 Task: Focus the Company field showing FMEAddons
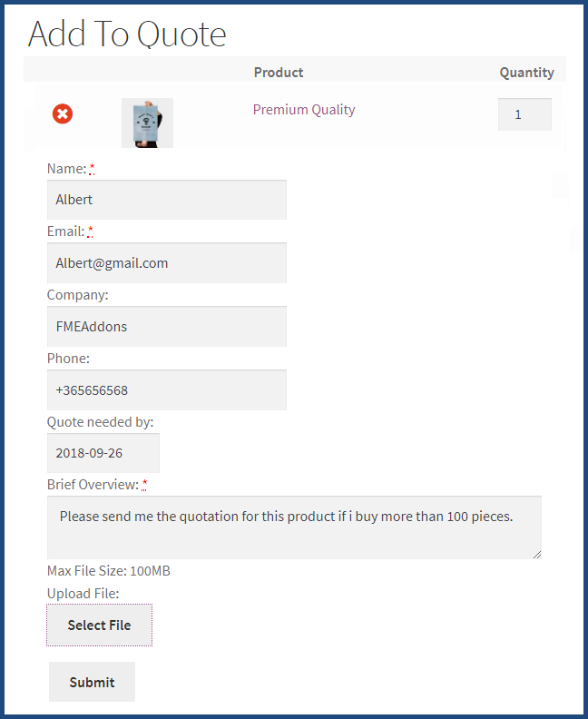coord(167,327)
